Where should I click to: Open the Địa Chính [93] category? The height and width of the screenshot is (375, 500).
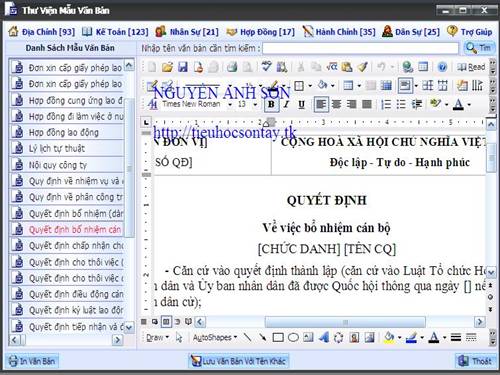pos(42,32)
